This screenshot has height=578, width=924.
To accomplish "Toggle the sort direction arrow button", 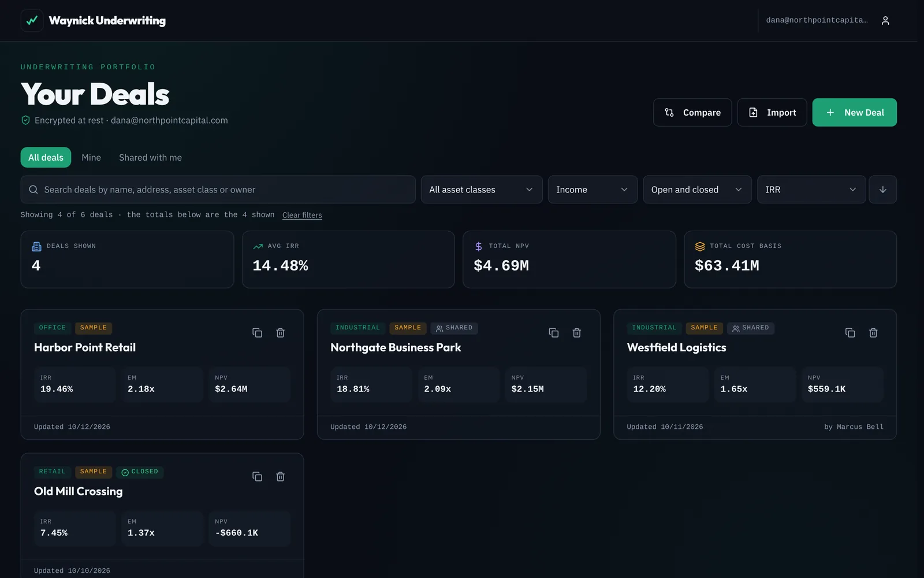I will coord(882,190).
